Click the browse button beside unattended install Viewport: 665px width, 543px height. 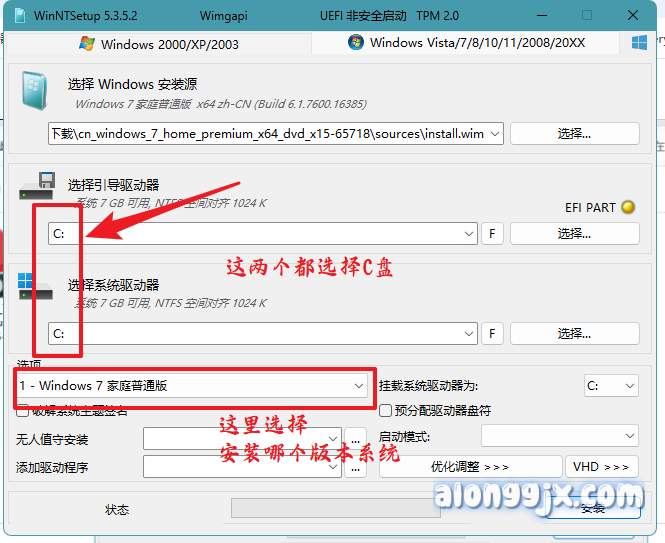357,438
